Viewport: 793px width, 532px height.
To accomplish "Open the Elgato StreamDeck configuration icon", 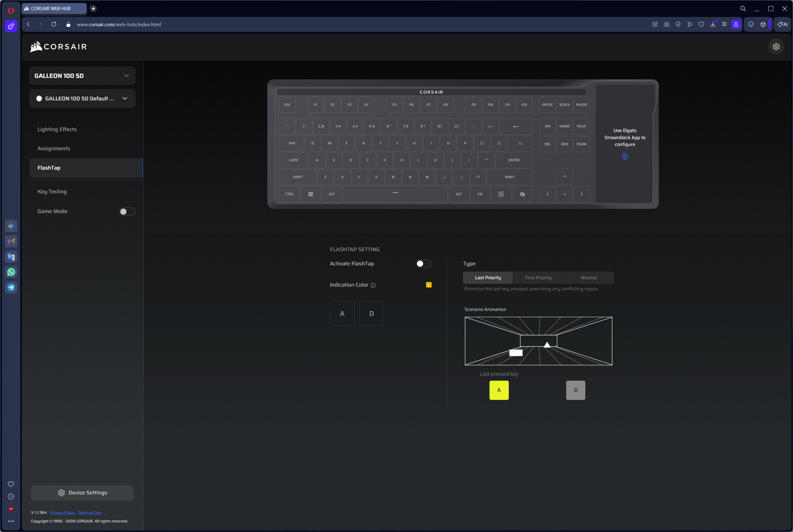I will pyautogui.click(x=624, y=156).
